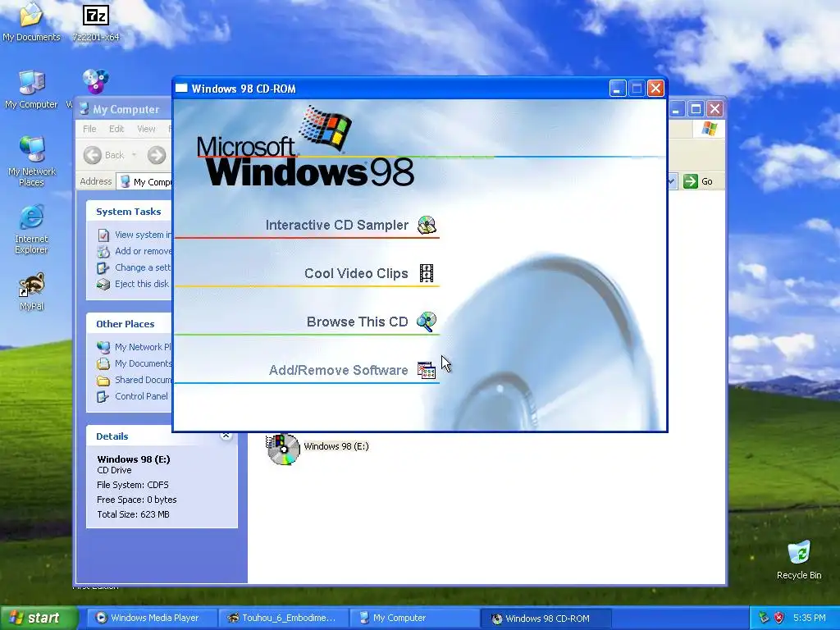Click the Start button
Image resolution: width=840 pixels, height=630 pixels.
(x=39, y=618)
